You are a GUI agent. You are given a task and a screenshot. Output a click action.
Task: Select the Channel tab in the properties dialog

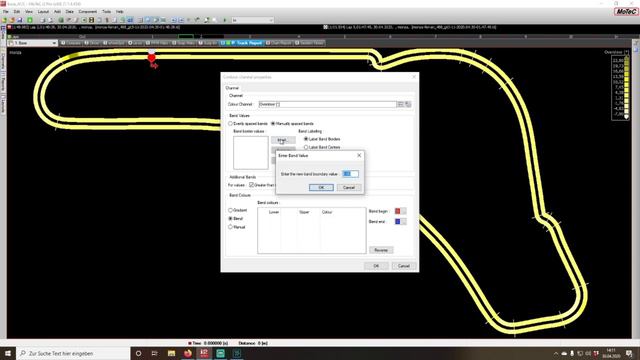click(232, 88)
